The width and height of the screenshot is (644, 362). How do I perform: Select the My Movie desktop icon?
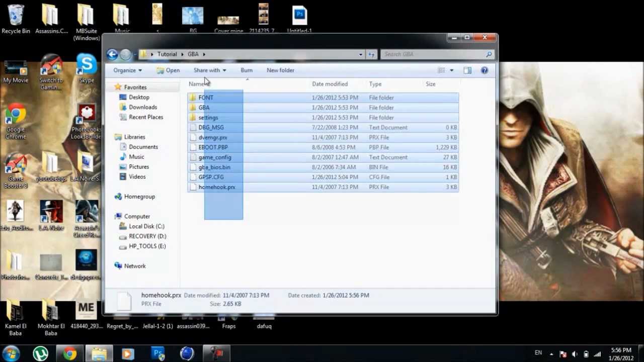16,72
